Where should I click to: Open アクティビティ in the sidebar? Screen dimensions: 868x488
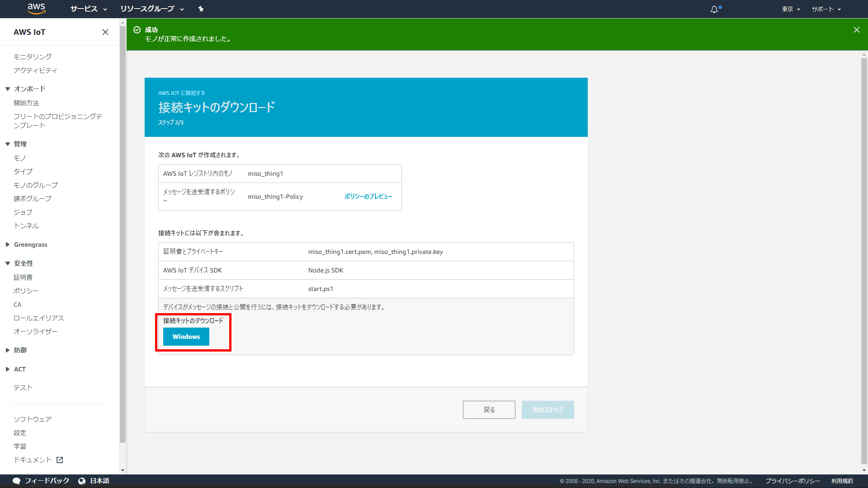(35, 70)
